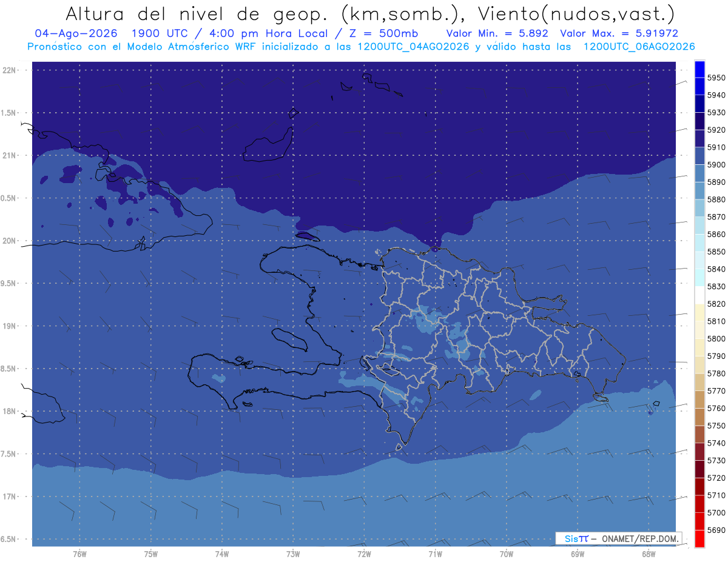Click the '5750' legend value
This screenshot has height=562, width=728.
coord(716,426)
